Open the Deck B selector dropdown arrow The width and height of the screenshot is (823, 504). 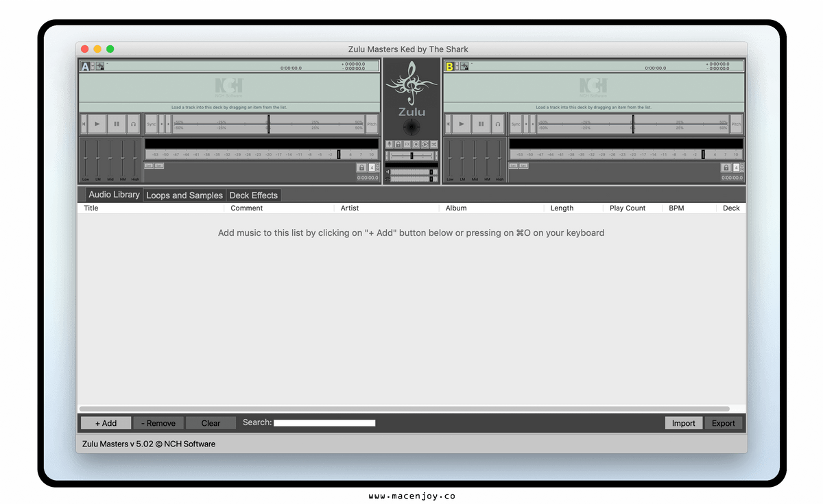tap(457, 67)
